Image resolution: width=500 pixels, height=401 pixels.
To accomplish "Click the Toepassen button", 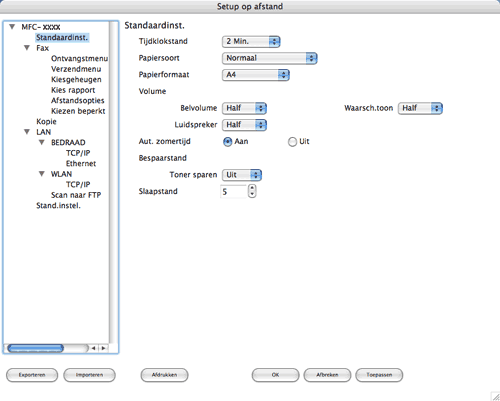I will (379, 375).
